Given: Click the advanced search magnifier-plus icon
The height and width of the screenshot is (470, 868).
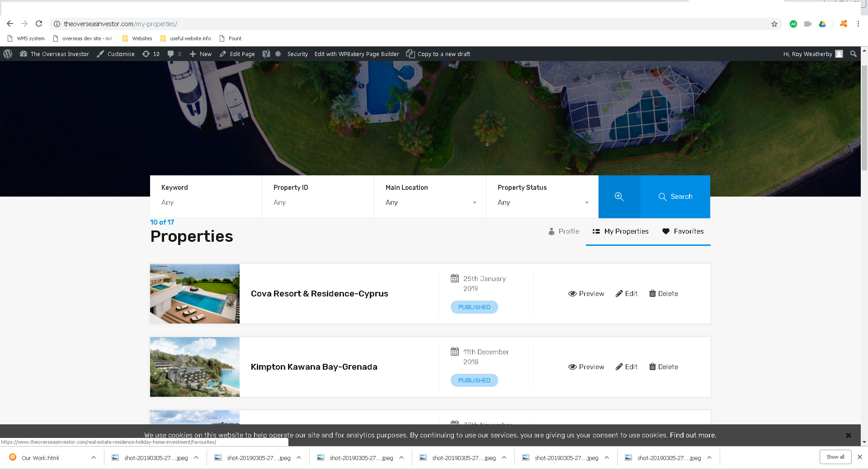Looking at the screenshot, I should (x=619, y=197).
